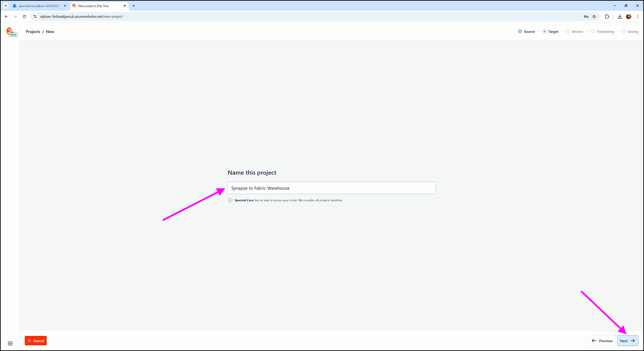Bookmark this page with star icon
The height and width of the screenshot is (351, 644).
coord(594,16)
